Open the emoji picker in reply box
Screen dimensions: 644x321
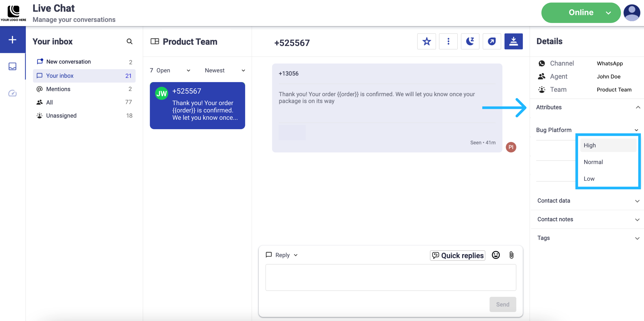coord(496,255)
